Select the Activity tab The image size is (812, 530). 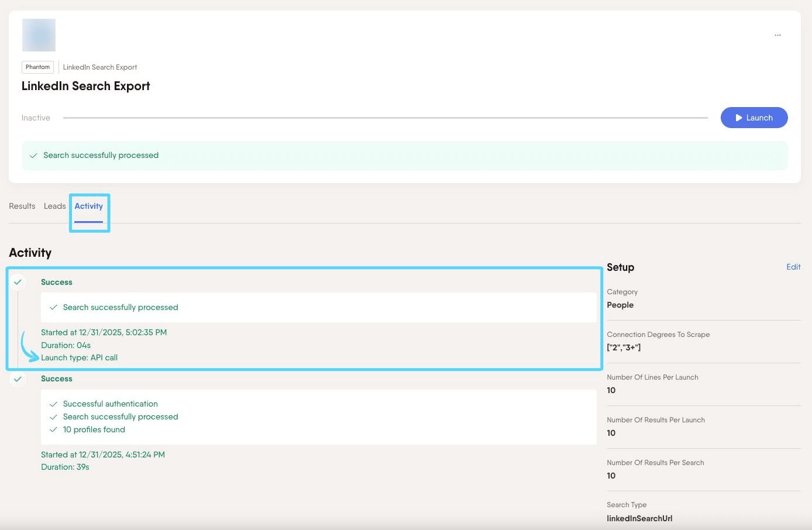(88, 206)
